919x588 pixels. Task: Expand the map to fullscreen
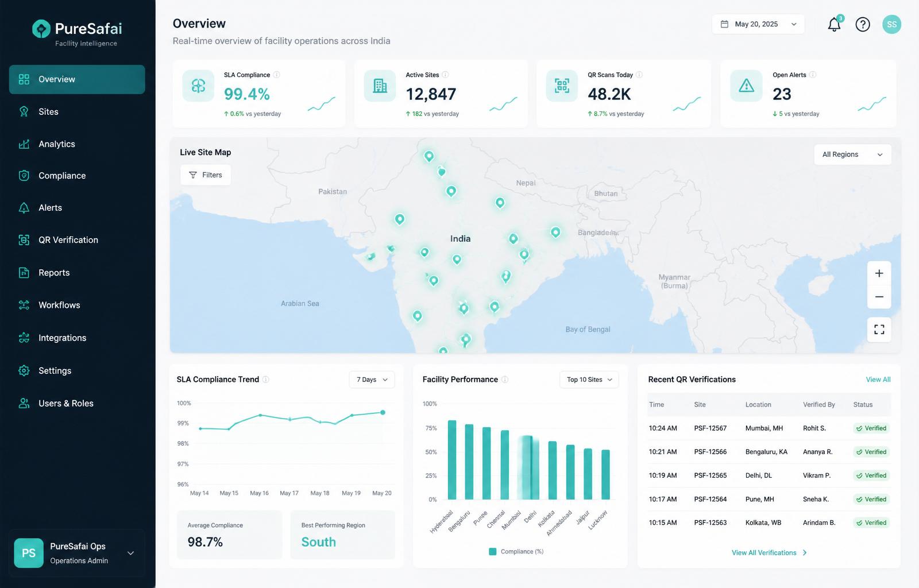[x=879, y=330]
